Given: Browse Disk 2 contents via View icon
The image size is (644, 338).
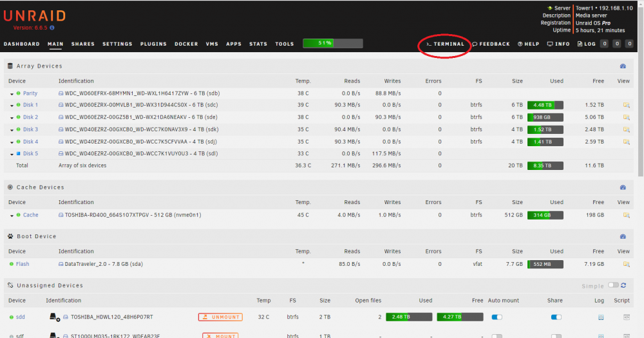Looking at the screenshot, I should coord(627,117).
